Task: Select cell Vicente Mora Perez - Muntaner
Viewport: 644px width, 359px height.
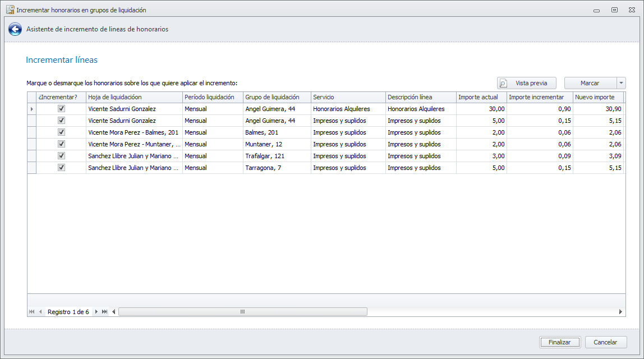Action: [x=134, y=144]
